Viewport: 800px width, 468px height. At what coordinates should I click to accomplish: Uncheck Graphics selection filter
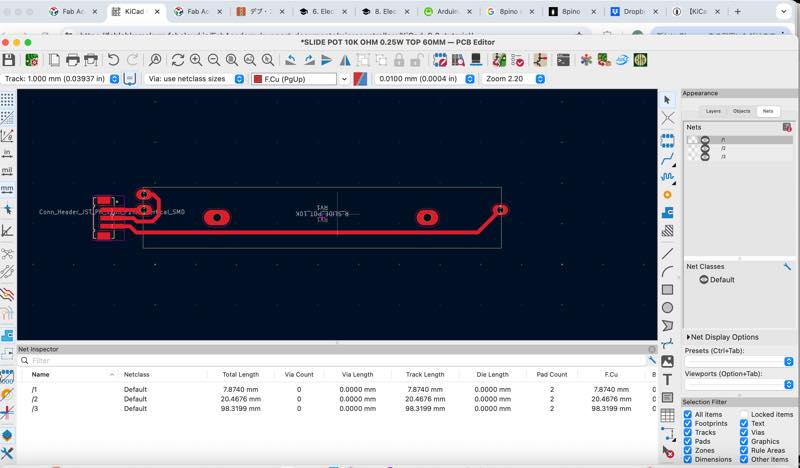click(x=744, y=441)
